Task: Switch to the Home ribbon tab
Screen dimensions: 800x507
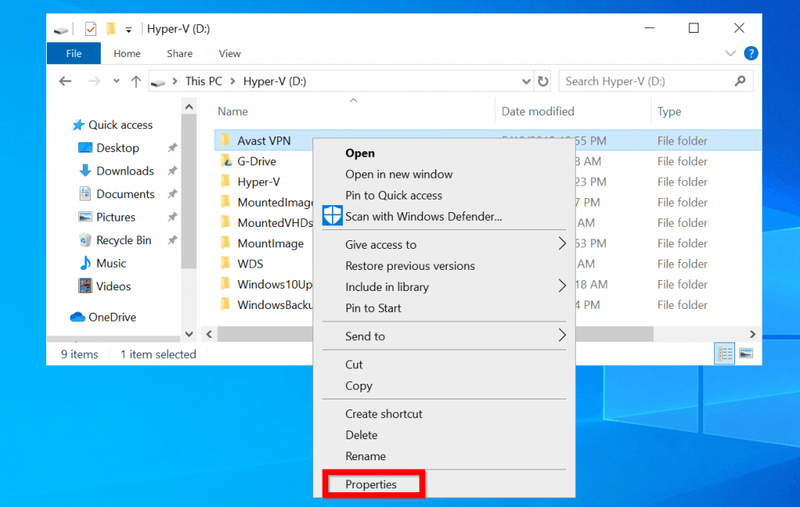Action: pos(127,53)
